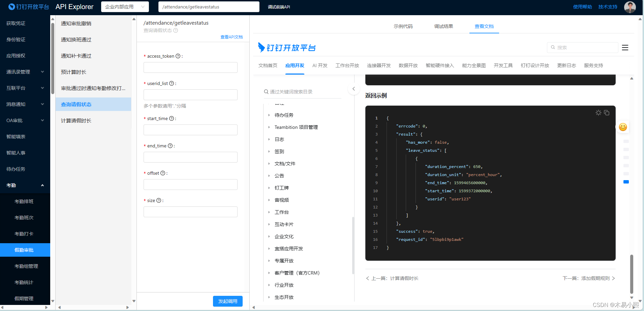
Task: Open 工作台开放 in docs nav
Action: click(347, 65)
